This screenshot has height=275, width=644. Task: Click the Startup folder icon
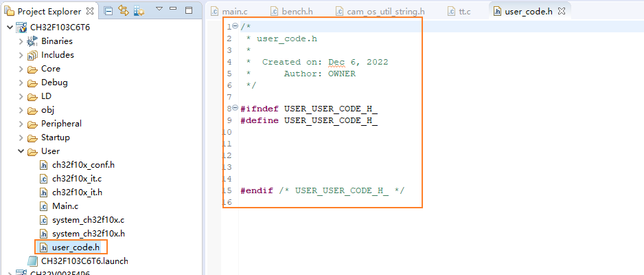(x=32, y=137)
